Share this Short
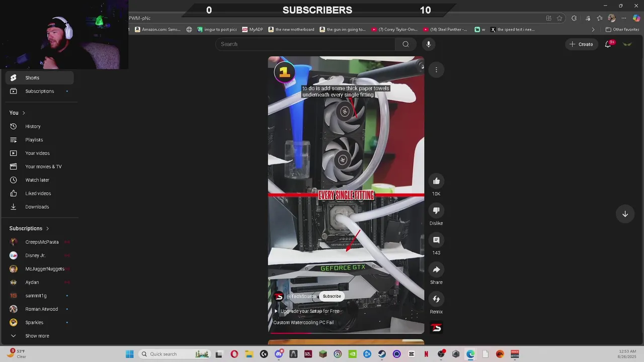The height and width of the screenshot is (362, 644). pyautogui.click(x=436, y=270)
